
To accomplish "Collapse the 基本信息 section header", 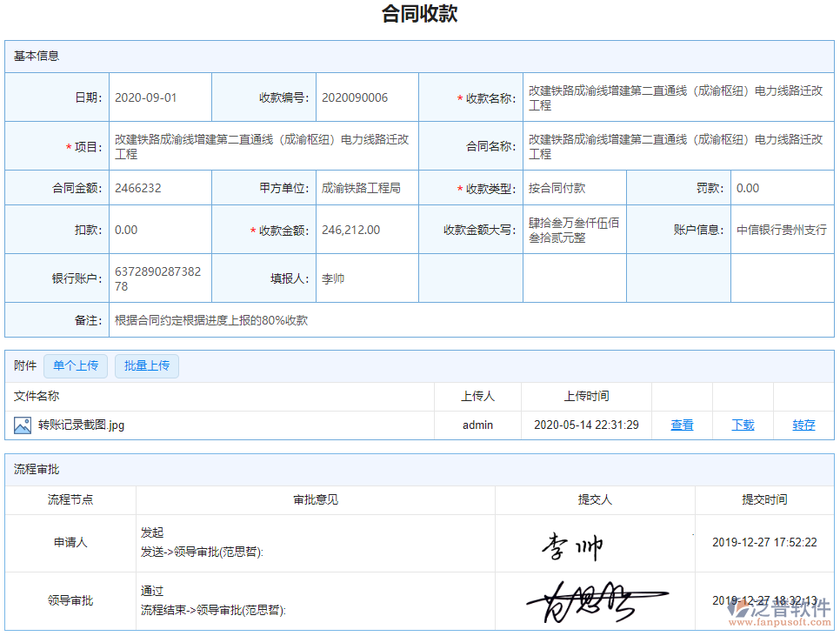I will [33, 56].
